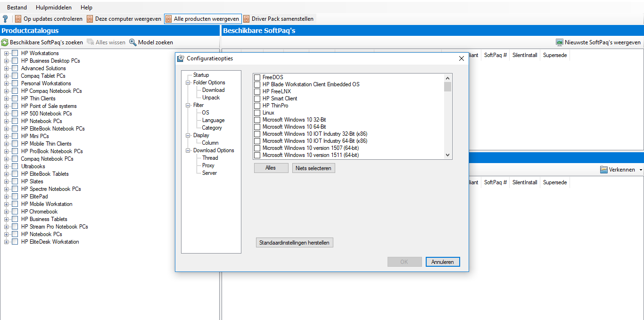Screen dimensions: 644x320
Task: Open Verkennen dropdown arrow
Action: click(641, 170)
